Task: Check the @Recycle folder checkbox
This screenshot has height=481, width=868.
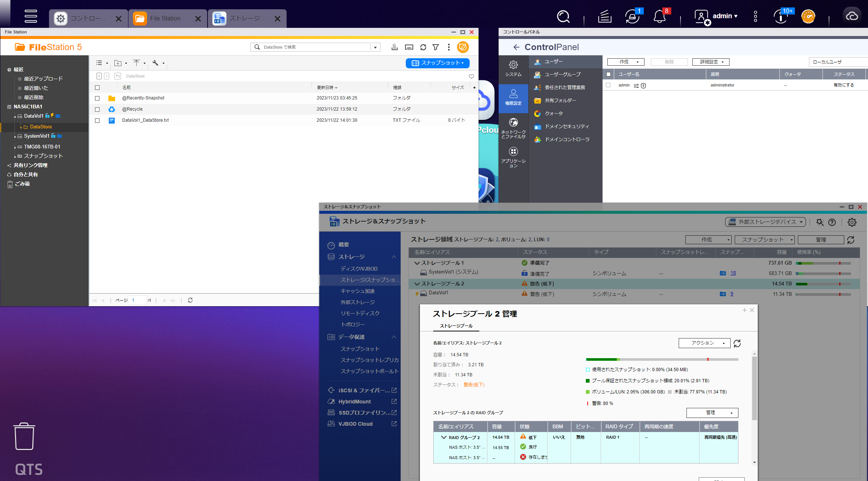Action: [x=97, y=109]
